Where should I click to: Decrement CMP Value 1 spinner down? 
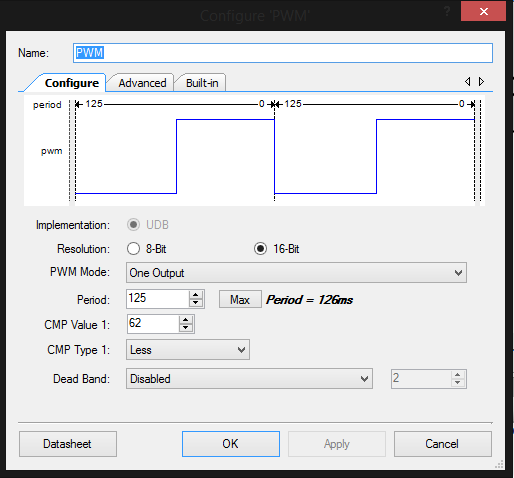click(x=186, y=328)
